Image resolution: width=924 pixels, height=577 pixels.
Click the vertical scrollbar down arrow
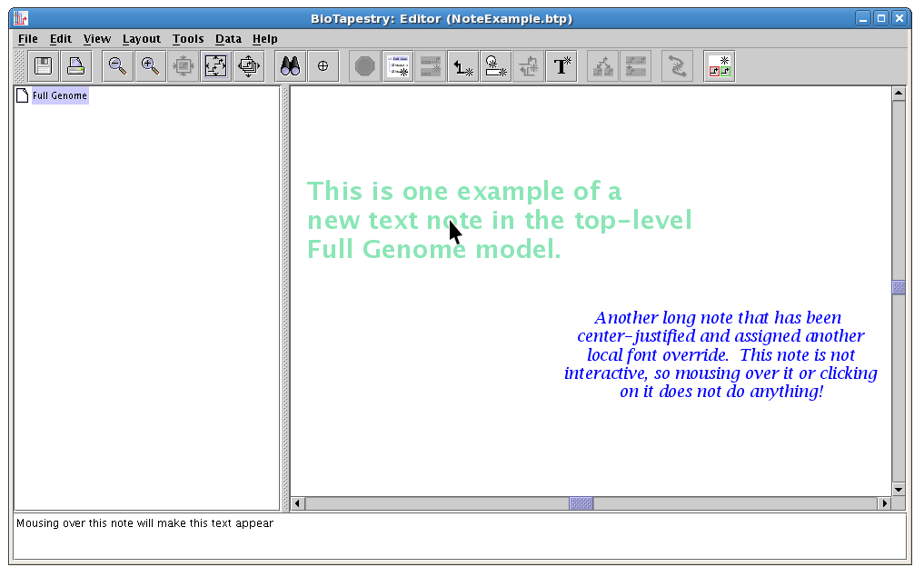pyautogui.click(x=899, y=490)
